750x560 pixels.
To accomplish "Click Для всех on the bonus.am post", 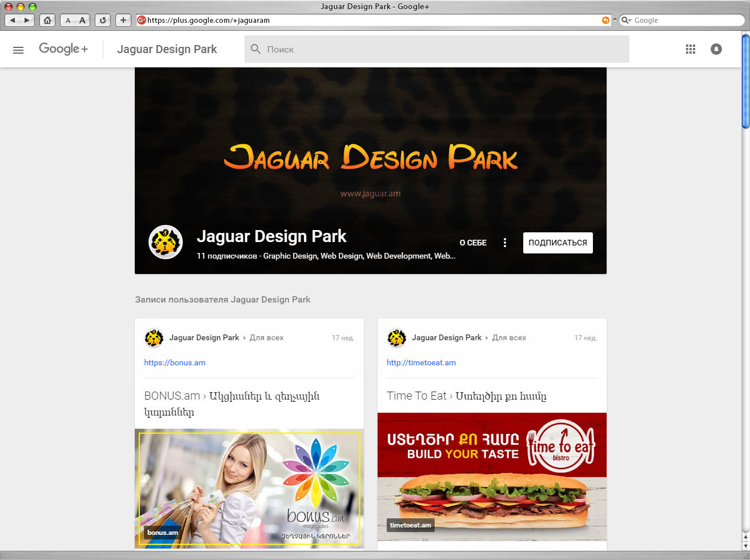I will coord(267,337).
